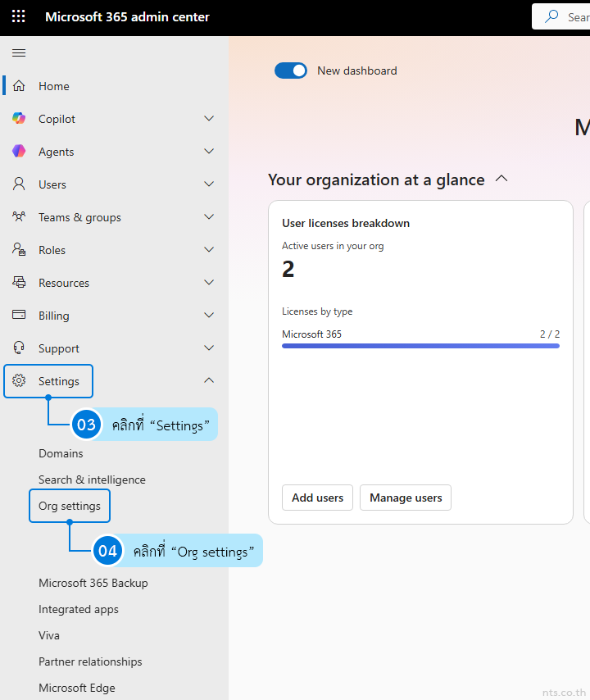Turn off the New dashboard toggle
The height and width of the screenshot is (700, 590).
pos(291,70)
